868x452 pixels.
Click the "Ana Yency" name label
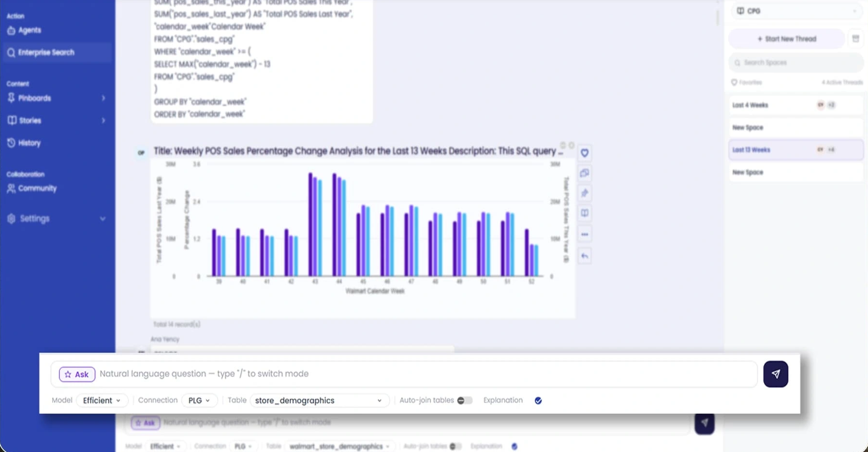tap(165, 339)
